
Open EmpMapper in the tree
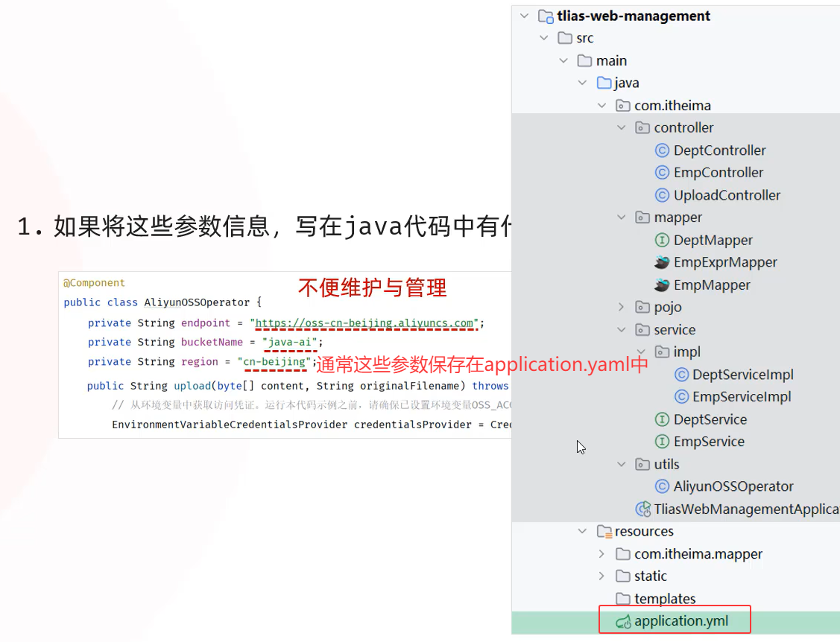coord(712,285)
